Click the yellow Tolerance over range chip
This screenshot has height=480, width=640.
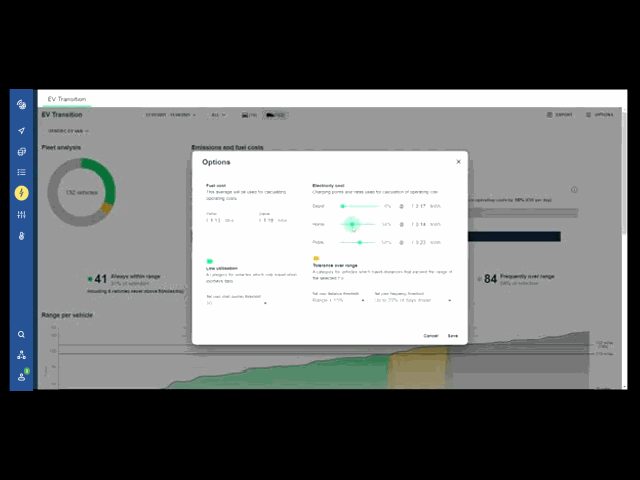[x=316, y=258]
